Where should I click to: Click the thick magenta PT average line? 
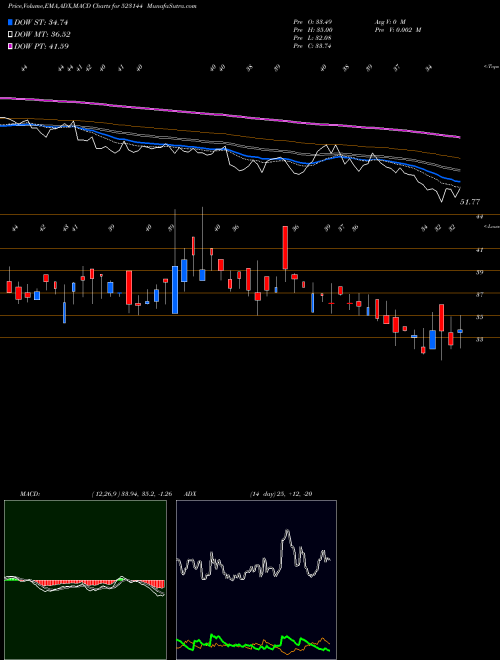coord(230,114)
